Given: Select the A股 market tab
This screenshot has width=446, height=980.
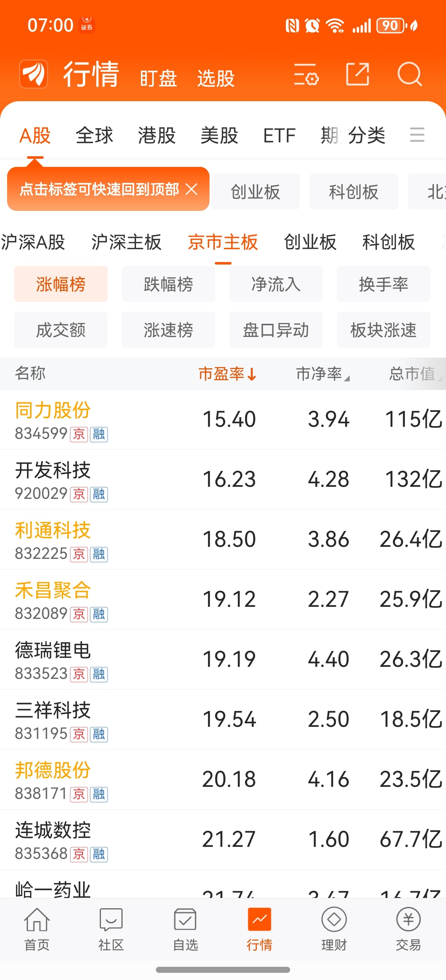Looking at the screenshot, I should pos(35,135).
